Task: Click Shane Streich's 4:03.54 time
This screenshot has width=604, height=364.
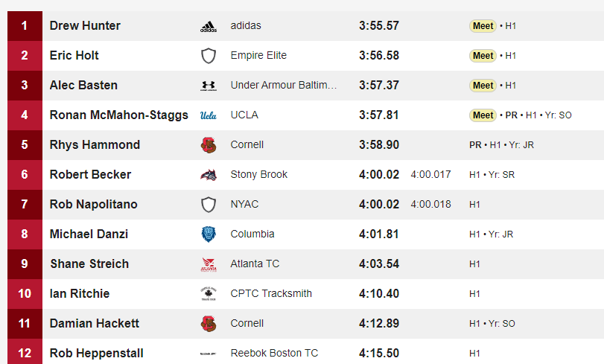Action: coord(379,264)
